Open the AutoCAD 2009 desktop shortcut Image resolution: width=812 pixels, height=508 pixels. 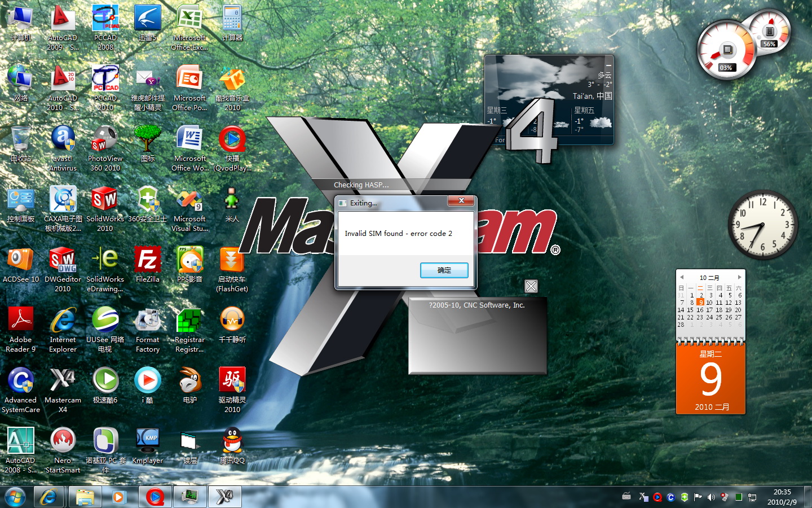point(63,28)
